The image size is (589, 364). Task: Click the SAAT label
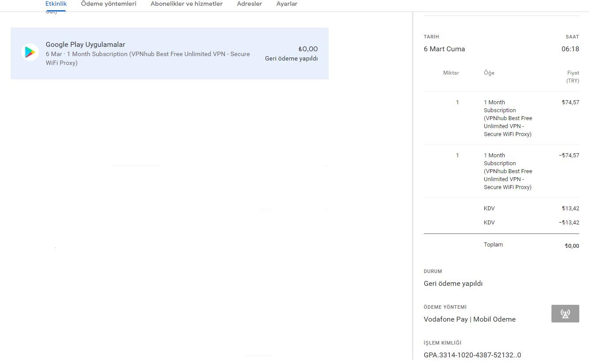[x=572, y=37]
